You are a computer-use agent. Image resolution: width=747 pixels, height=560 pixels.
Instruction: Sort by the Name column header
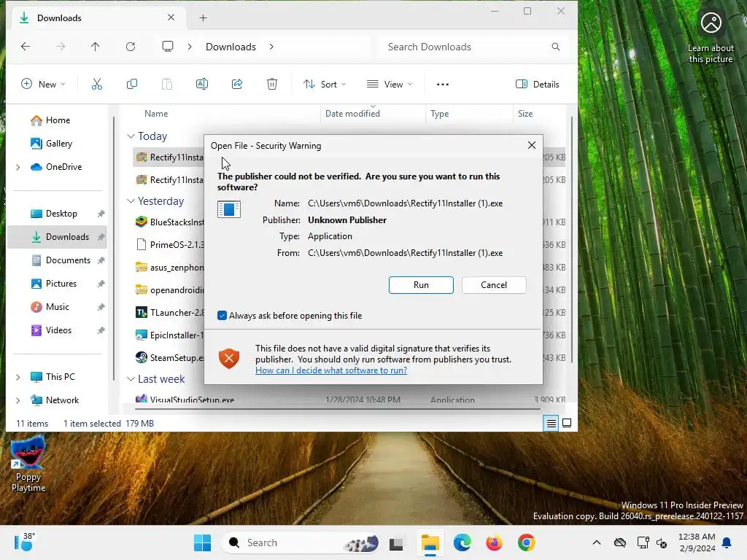(156, 113)
